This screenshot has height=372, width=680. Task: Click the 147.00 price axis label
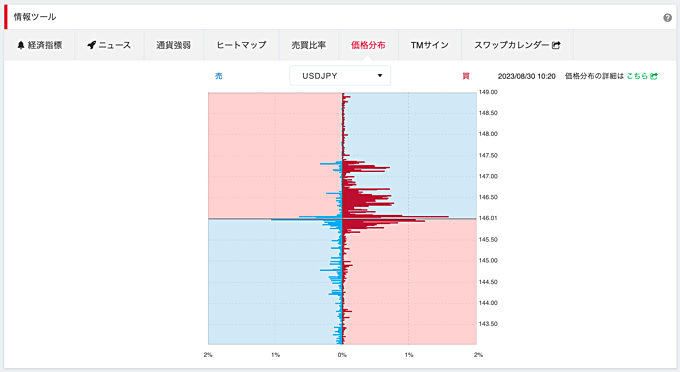click(x=488, y=176)
